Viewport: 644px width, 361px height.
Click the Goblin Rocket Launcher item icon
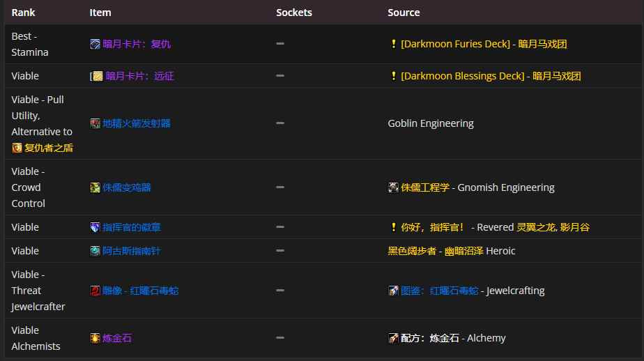(95, 123)
